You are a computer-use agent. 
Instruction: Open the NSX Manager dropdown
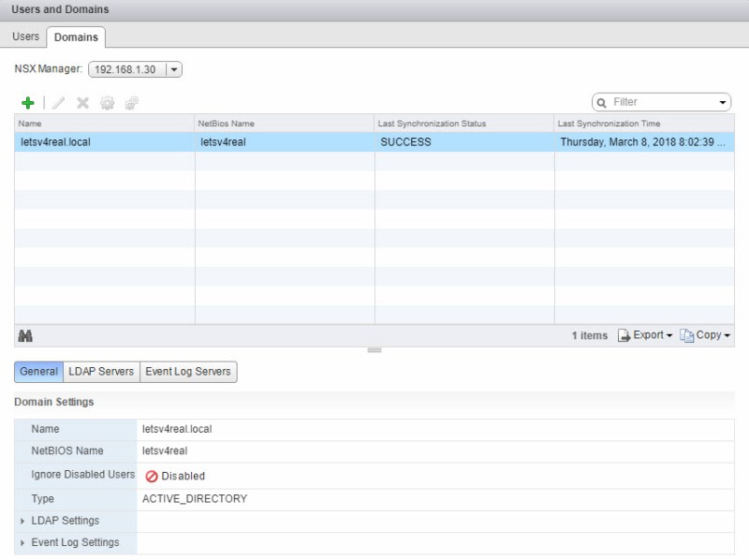tap(174, 70)
